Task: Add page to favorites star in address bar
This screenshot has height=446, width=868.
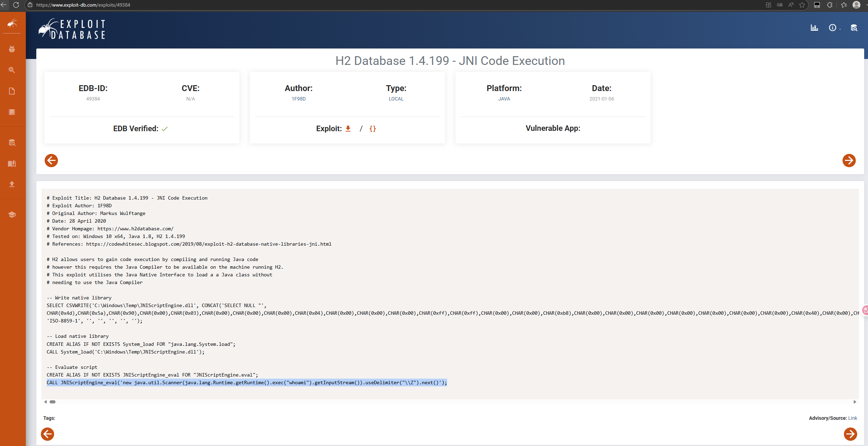Action: (802, 5)
